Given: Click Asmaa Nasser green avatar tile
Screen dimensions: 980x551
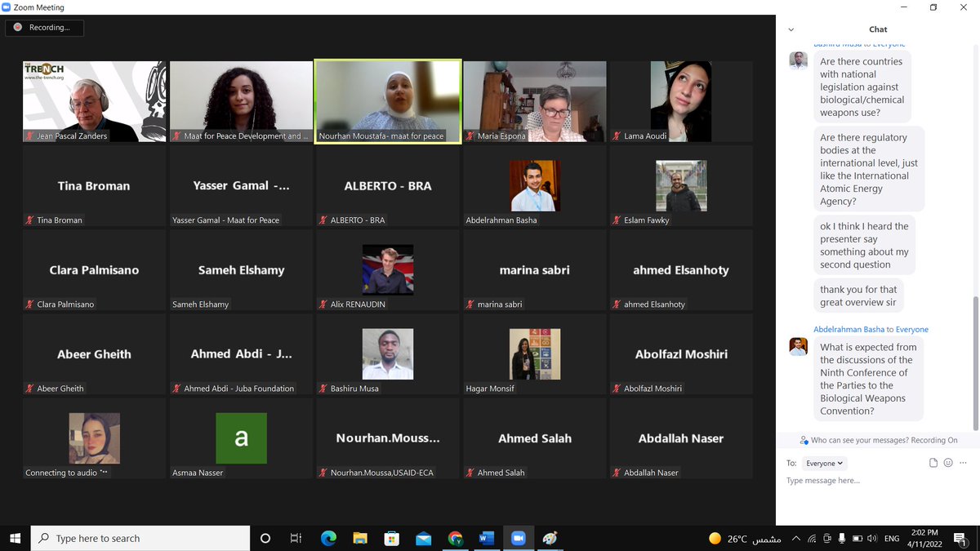Looking at the screenshot, I should 241,438.
